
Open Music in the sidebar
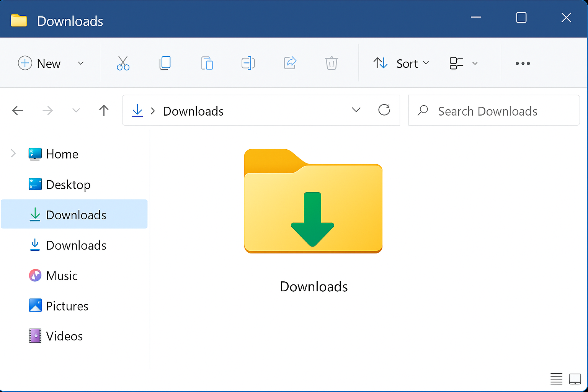coord(74,276)
